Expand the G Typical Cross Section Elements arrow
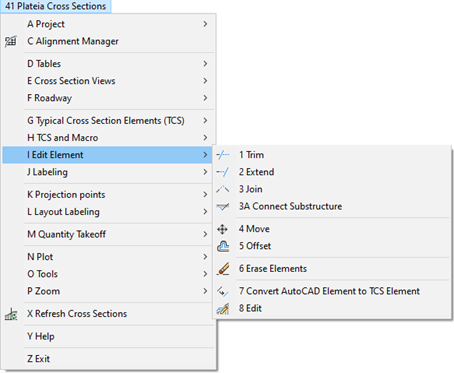The height and width of the screenshot is (373, 454). coord(205,121)
